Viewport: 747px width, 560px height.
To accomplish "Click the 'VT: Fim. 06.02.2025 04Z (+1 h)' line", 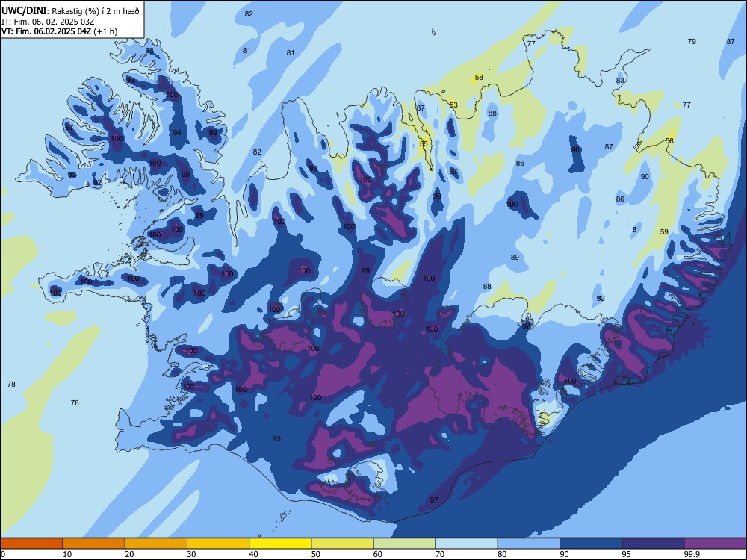I will coord(59,31).
